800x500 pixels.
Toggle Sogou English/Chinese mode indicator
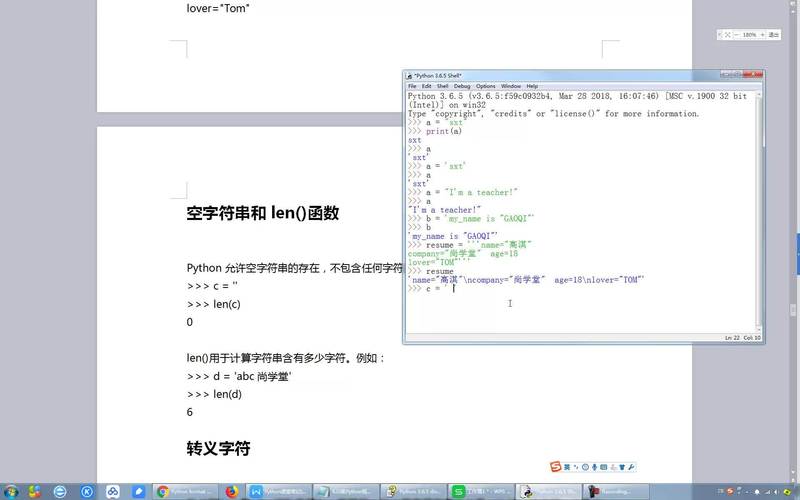pos(567,467)
